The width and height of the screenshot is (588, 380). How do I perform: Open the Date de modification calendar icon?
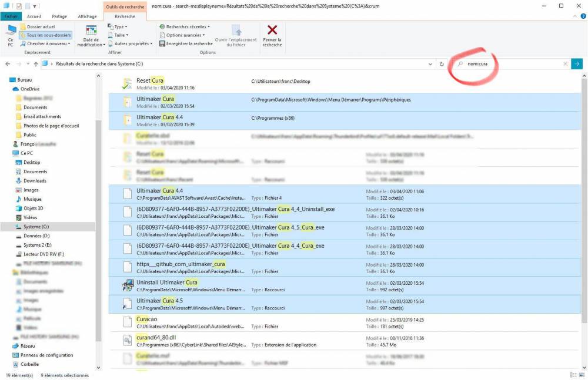click(x=91, y=30)
